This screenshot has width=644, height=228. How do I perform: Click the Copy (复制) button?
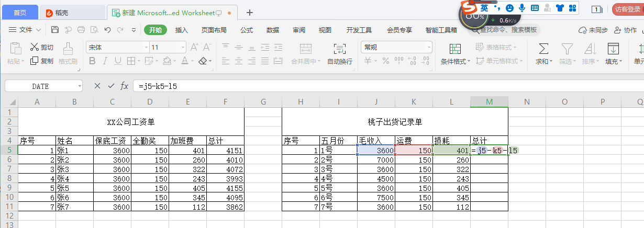[x=42, y=61]
